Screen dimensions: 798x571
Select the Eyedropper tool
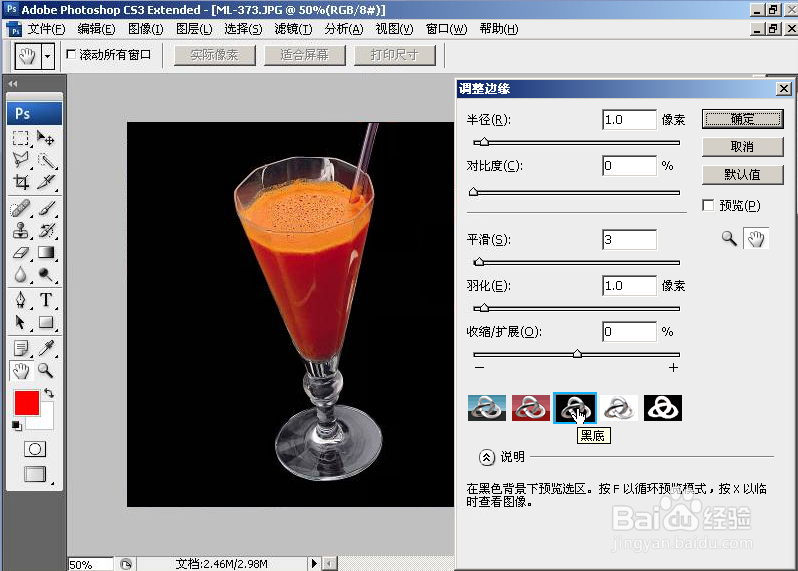coord(46,348)
